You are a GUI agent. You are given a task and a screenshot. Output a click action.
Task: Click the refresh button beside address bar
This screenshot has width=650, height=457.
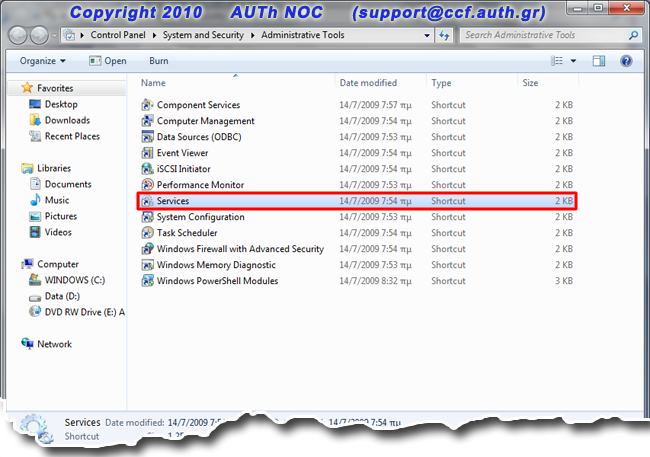(444, 35)
